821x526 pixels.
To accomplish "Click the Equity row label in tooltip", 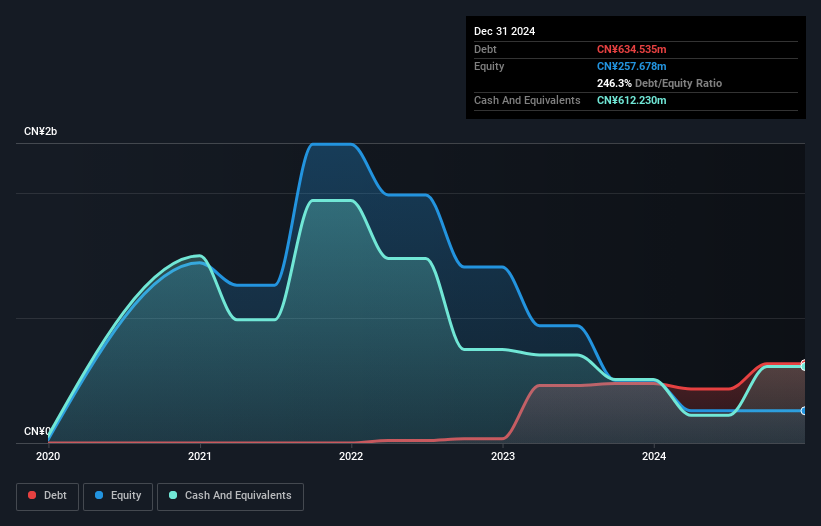I will tap(489, 66).
